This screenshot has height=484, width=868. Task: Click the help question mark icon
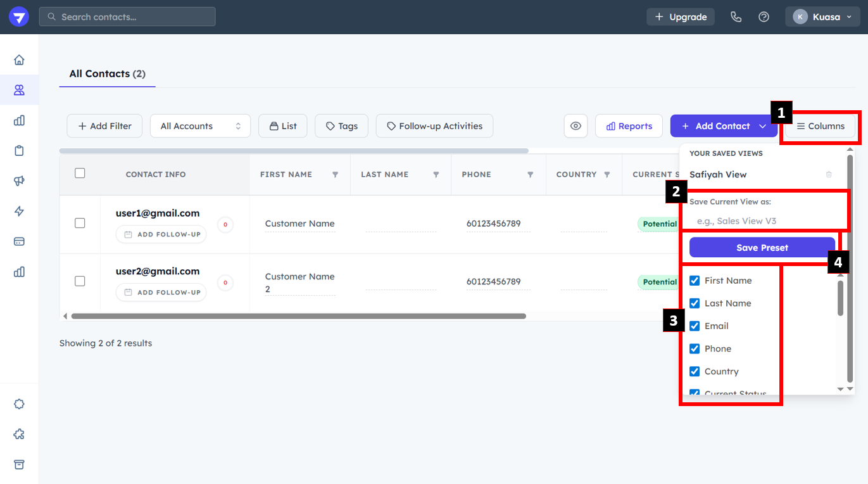pos(764,17)
